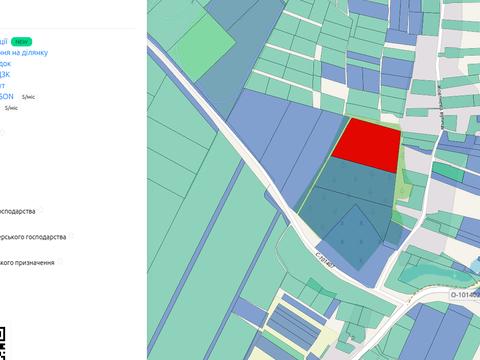Click the road label 'С-101407' on map
This screenshot has width=480, height=360.
pos(325,260)
